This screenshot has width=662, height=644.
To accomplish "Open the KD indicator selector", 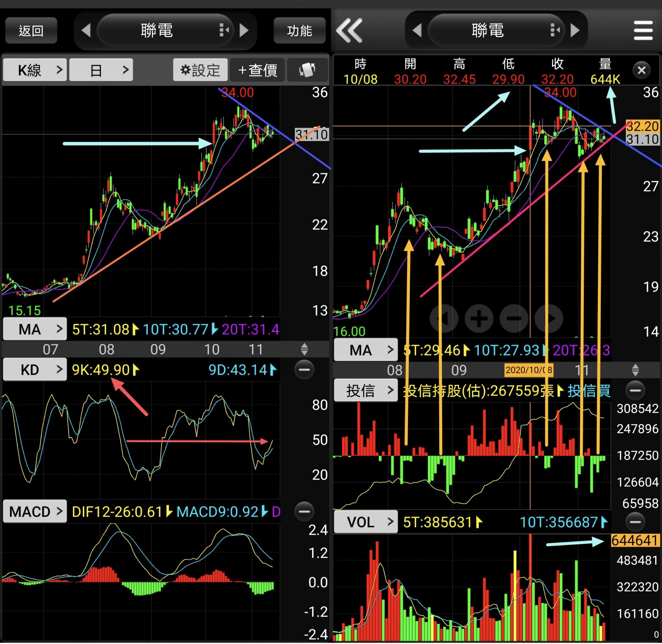I will (x=35, y=370).
